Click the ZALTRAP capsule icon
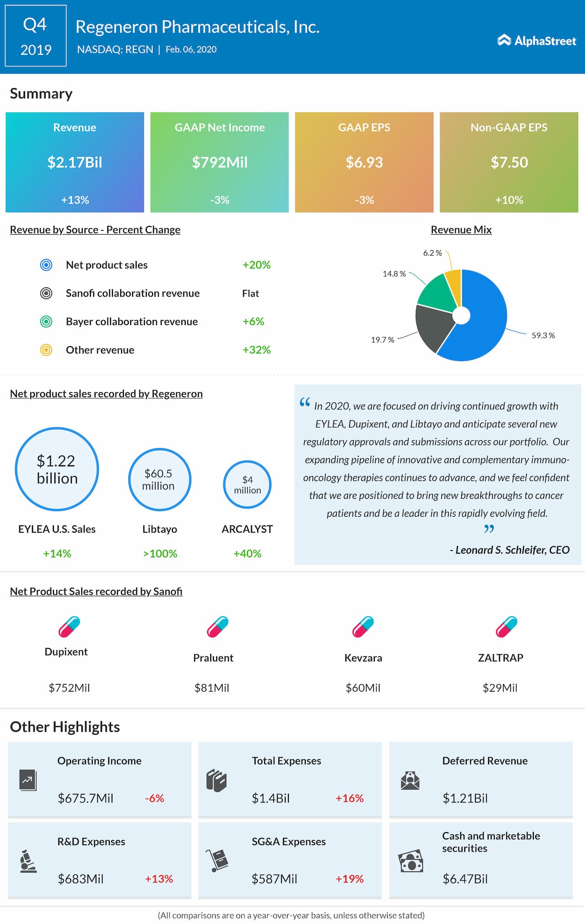This screenshot has width=585, height=924. tap(507, 627)
